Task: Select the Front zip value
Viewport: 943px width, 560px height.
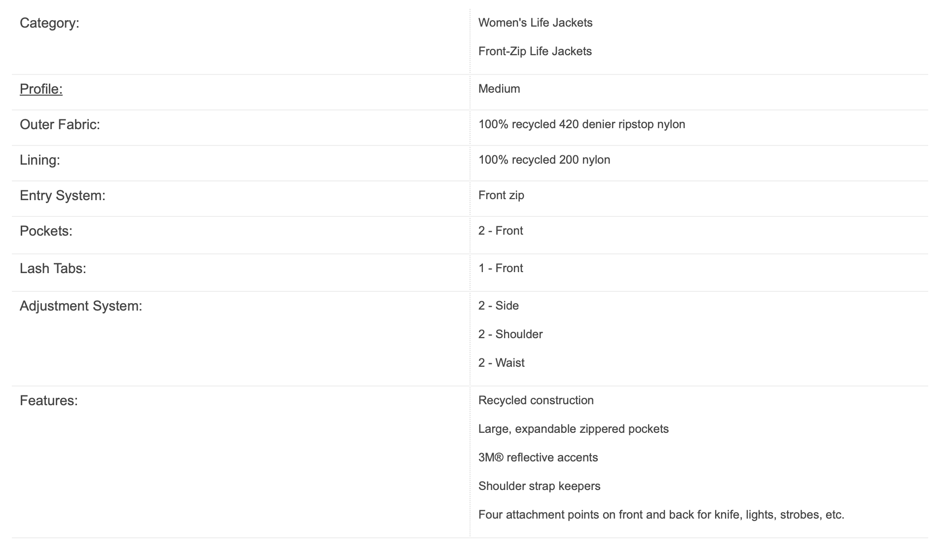Action: (x=501, y=195)
